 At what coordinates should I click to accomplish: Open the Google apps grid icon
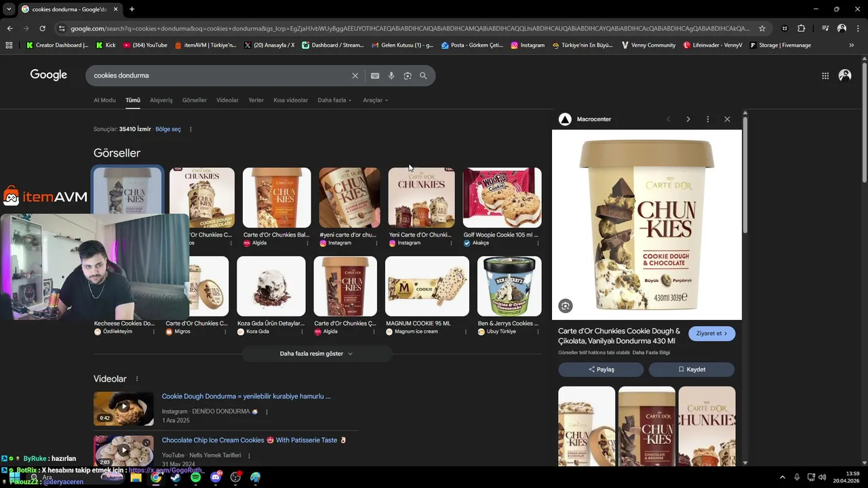point(825,76)
